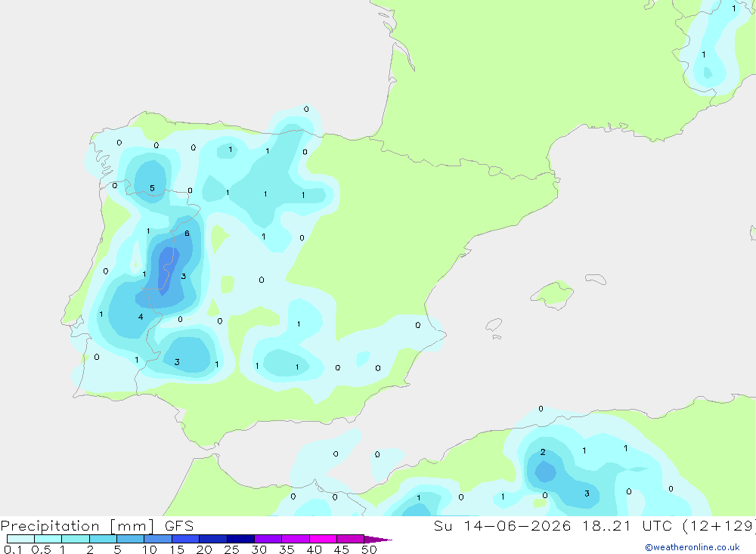This screenshot has height=554, width=756.
Task: Open the weatheronline.co.uk copyright link
Action: pyautogui.click(x=692, y=547)
